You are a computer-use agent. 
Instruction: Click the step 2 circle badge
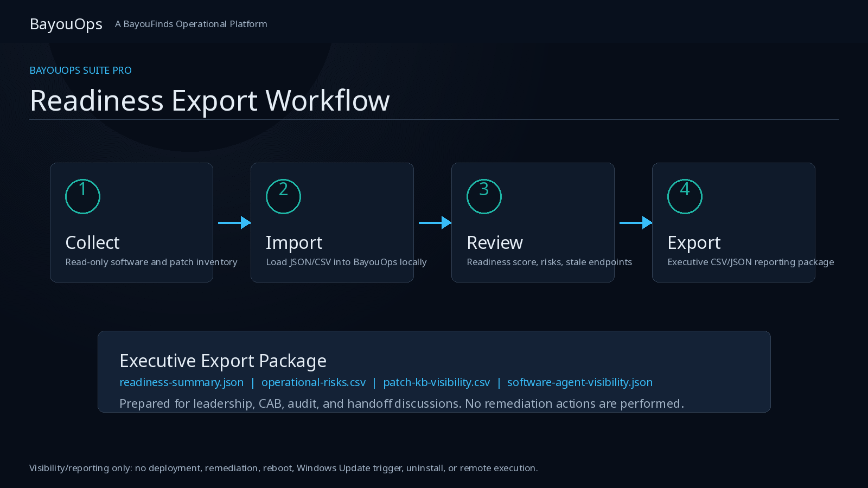tap(283, 196)
